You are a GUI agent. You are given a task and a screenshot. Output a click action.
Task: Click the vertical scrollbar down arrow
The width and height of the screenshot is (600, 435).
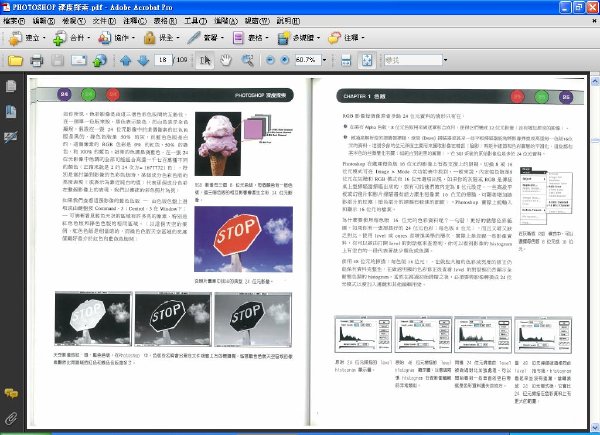595,426
